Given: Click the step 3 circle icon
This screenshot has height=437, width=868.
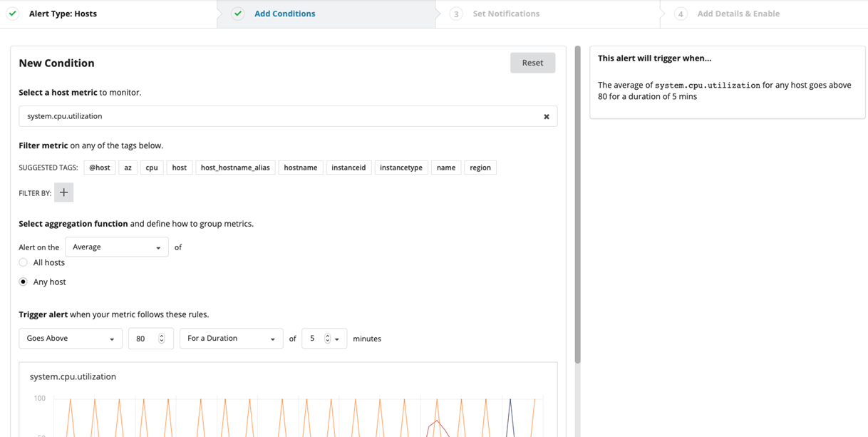Looking at the screenshot, I should coord(456,14).
